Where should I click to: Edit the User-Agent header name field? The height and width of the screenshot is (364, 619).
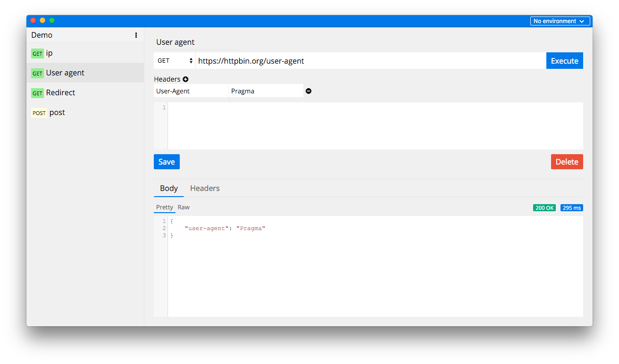click(191, 91)
